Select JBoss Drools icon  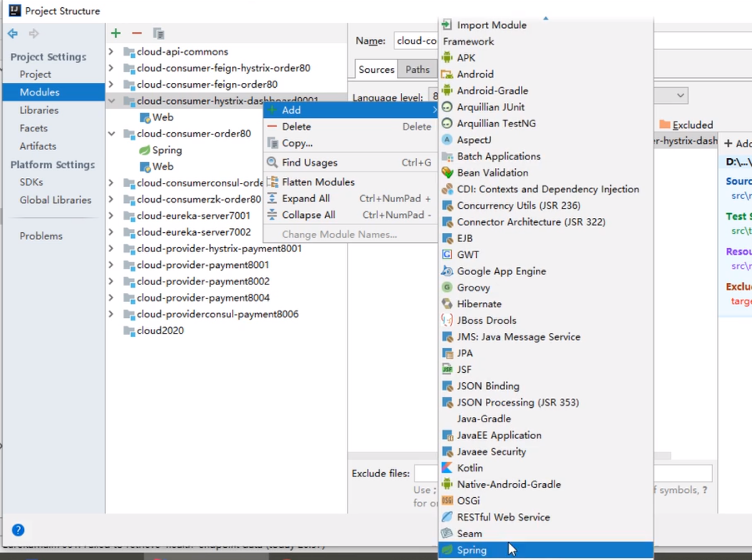pyautogui.click(x=447, y=320)
